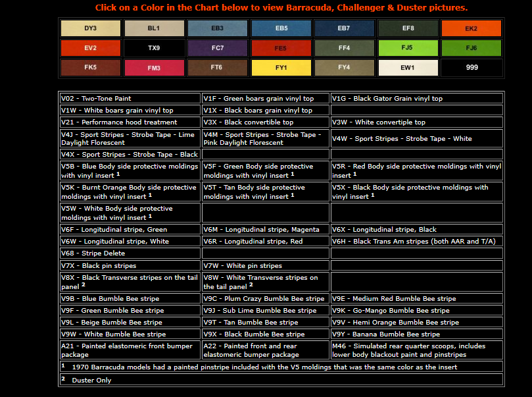The height and width of the screenshot is (397, 532).
Task: Click V5B Blue Body side moldings cell
Action: tap(130, 171)
